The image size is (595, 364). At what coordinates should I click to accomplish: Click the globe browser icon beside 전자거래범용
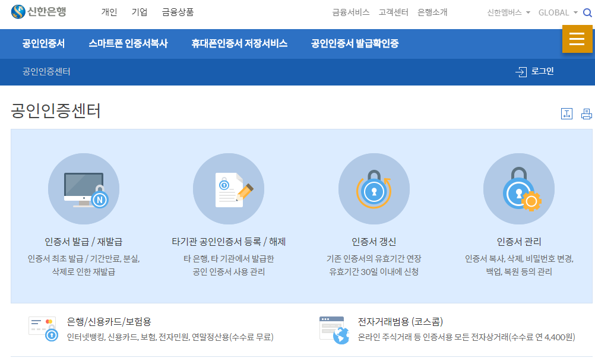coord(334,330)
